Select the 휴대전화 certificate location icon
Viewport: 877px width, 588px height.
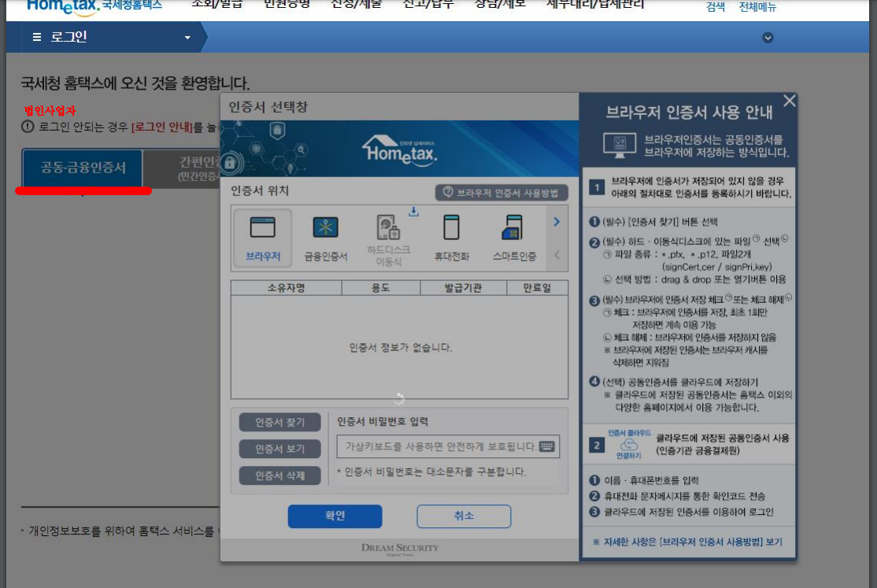tap(451, 237)
